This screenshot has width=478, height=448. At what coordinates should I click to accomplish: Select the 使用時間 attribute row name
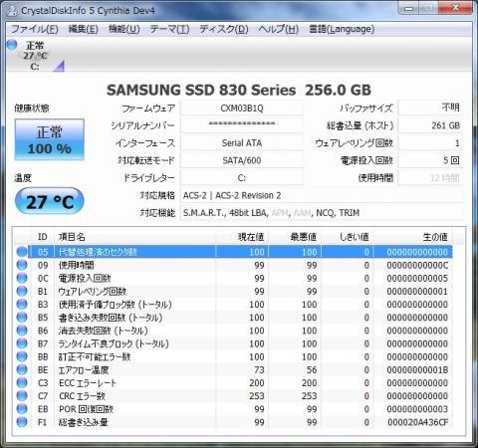pyautogui.click(x=77, y=265)
